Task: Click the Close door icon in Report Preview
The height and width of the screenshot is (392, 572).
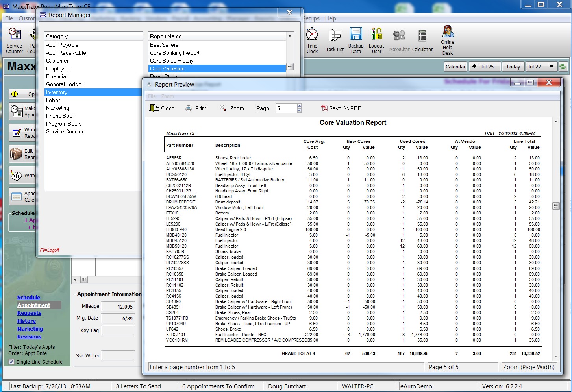Action: pos(154,108)
